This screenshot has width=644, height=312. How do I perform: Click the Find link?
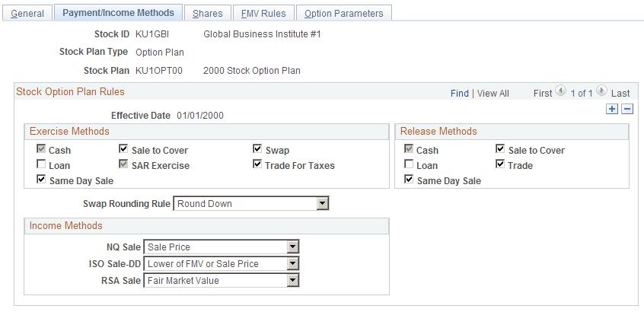(x=460, y=93)
